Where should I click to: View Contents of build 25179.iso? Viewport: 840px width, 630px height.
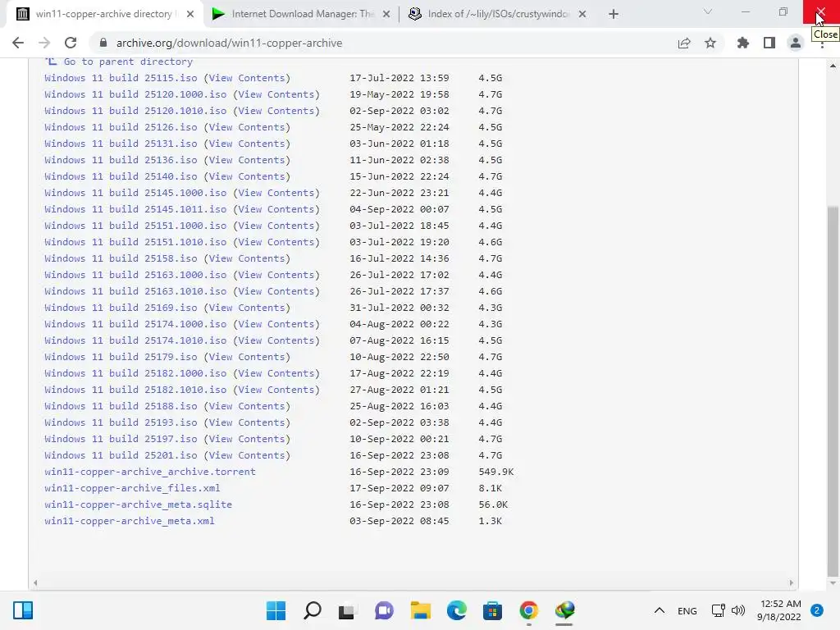[247, 357]
